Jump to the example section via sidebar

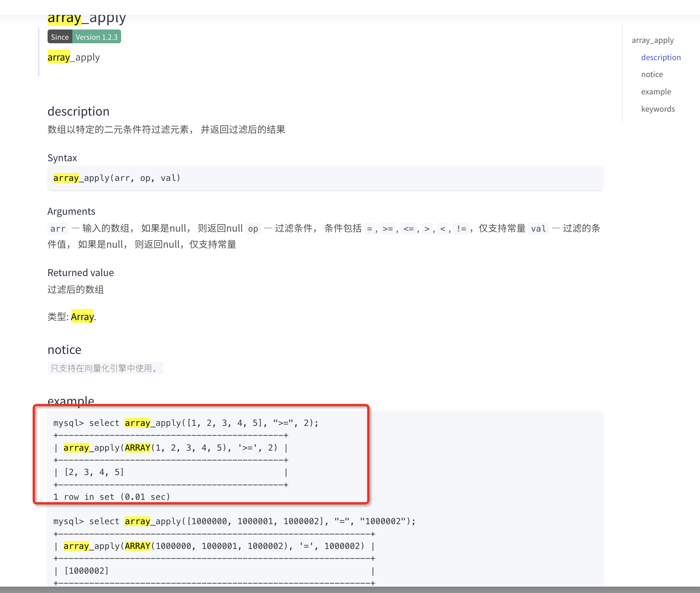656,91
